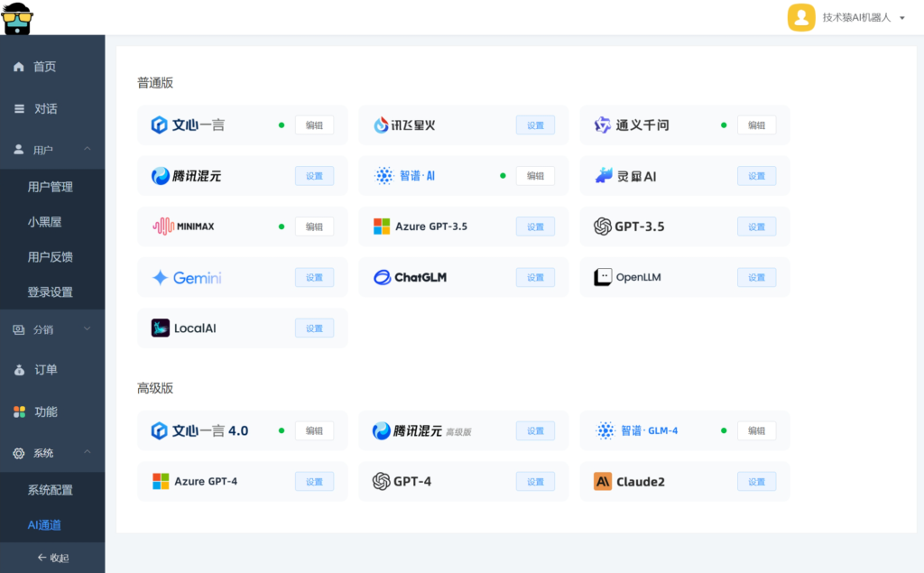Screen dimensions: 924x573
Task: Open 设置 for Claude2
Action: (757, 482)
